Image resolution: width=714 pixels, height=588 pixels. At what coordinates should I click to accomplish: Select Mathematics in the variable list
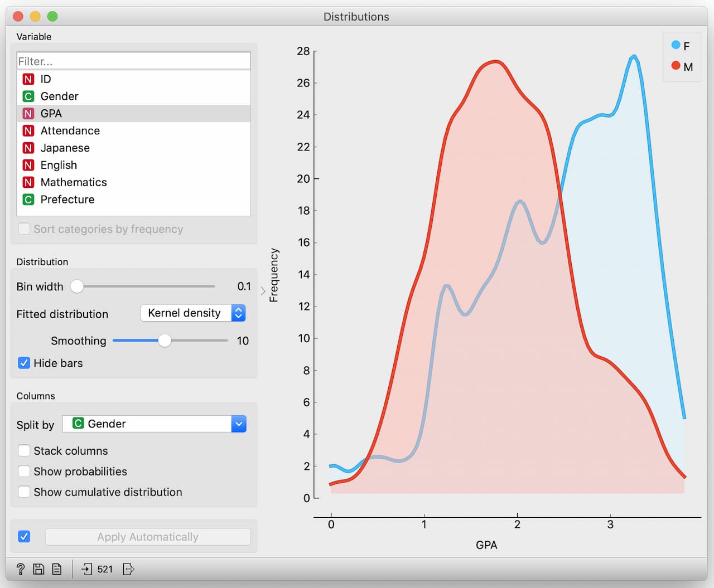73,182
